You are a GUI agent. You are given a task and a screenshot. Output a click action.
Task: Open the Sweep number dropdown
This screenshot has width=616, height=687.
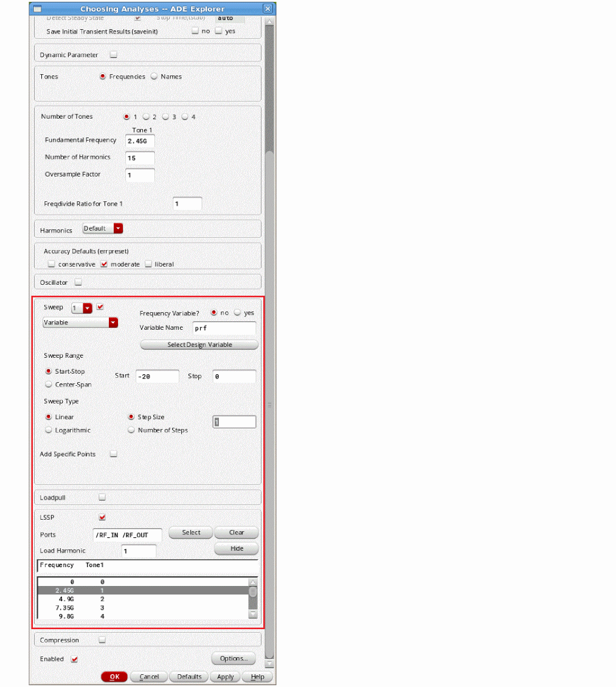pos(82,308)
